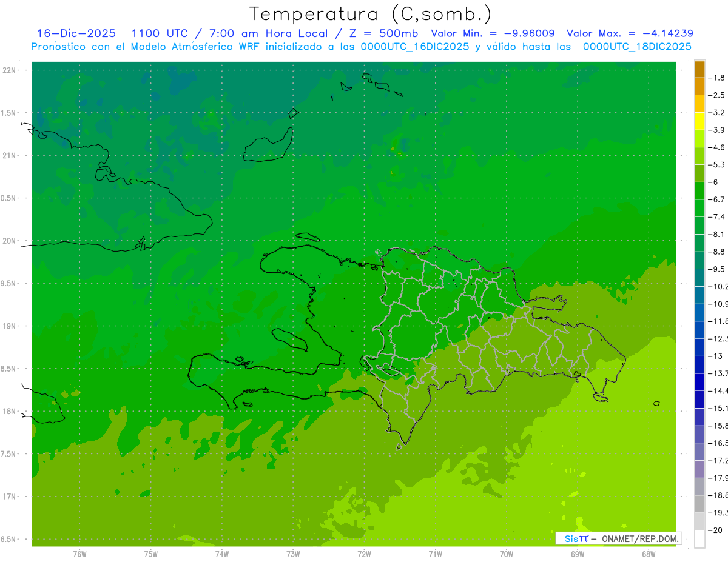Image resolution: width=728 pixels, height=562 pixels.
Task: Click the '-4.6' colorbar value
Action: pos(716,147)
